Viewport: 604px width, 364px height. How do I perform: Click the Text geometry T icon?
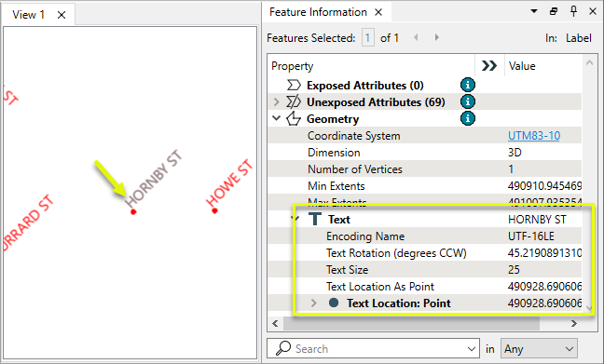click(315, 220)
